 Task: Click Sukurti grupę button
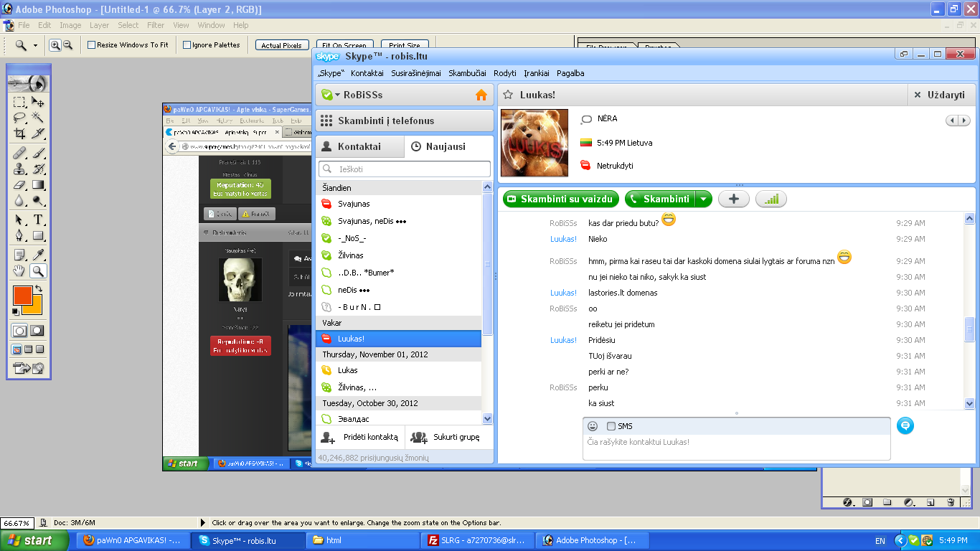[450, 436]
